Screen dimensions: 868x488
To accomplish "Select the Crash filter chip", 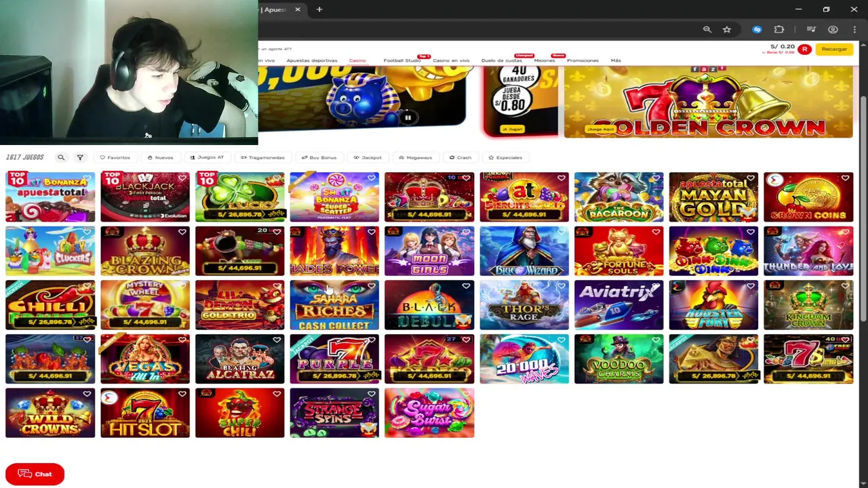I will 460,157.
